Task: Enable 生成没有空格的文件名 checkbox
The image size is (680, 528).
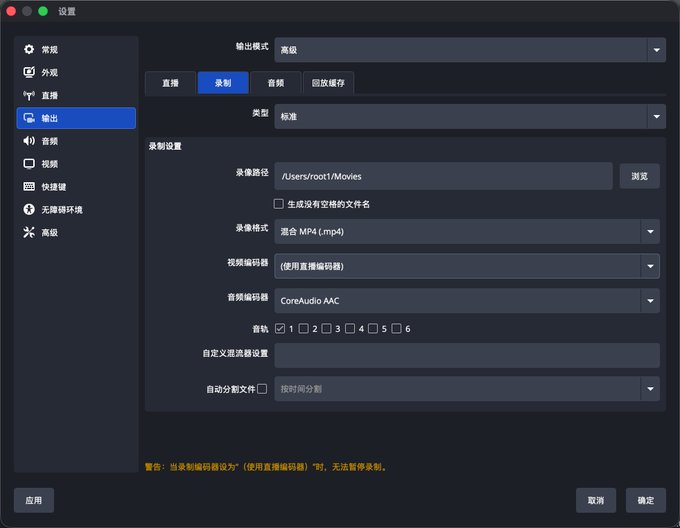Action: pyautogui.click(x=279, y=204)
